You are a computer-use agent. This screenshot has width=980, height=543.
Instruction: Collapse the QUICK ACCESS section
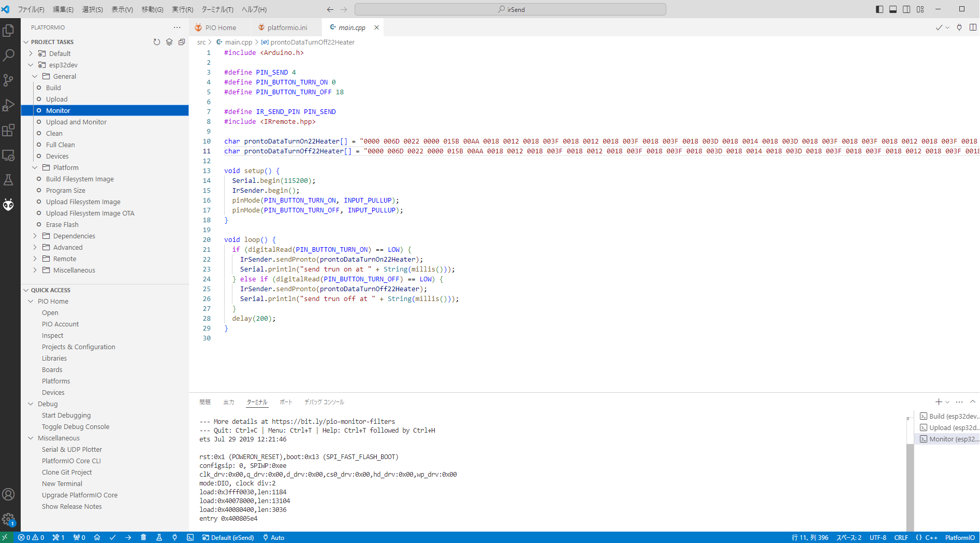point(50,290)
